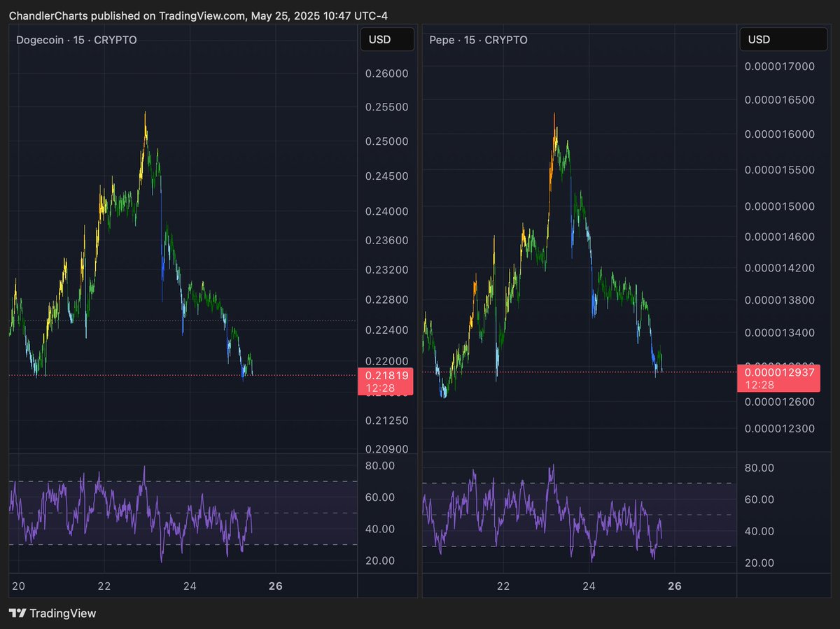Click the 0.000015500 level on Pepe axis
The image size is (840, 629).
pyautogui.click(x=779, y=170)
